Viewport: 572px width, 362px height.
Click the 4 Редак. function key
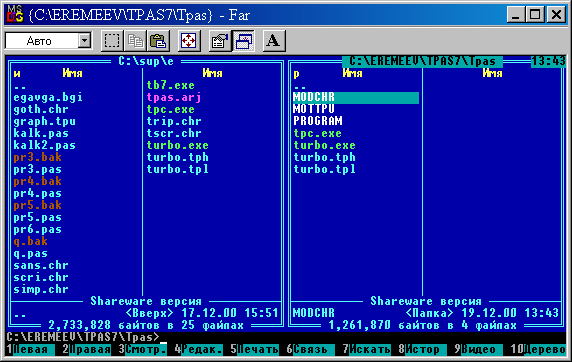pyautogui.click(x=199, y=350)
